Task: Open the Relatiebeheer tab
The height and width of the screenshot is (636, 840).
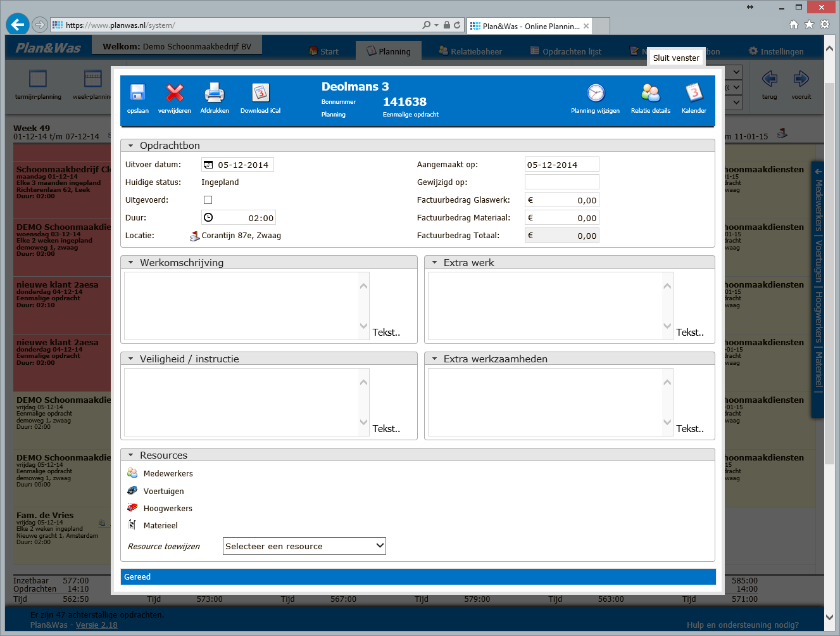Action: click(470, 51)
